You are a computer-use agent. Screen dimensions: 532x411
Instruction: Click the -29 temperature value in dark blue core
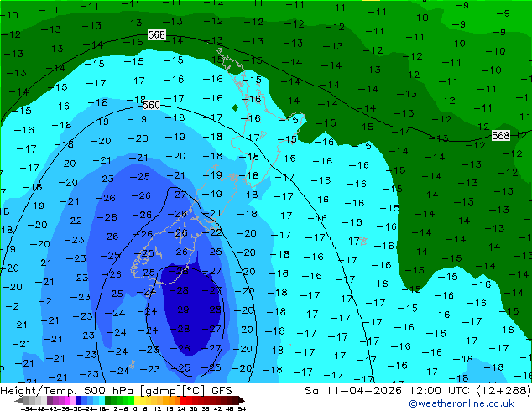[x=179, y=310]
